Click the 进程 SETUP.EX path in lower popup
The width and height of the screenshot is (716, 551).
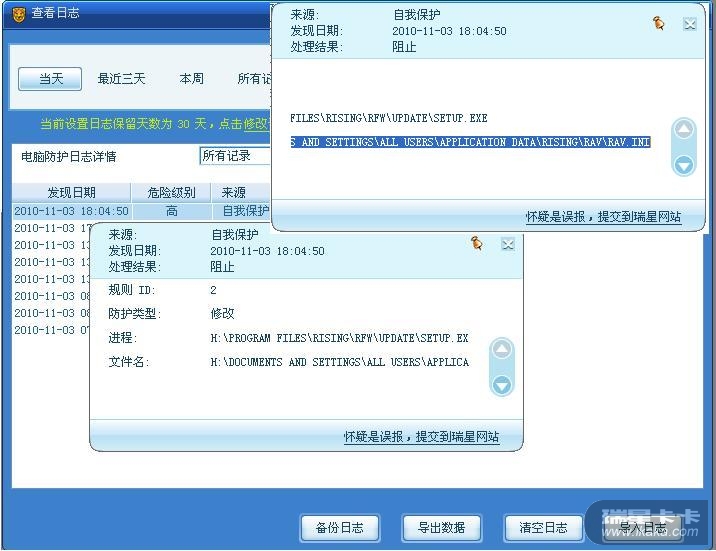pos(339,338)
